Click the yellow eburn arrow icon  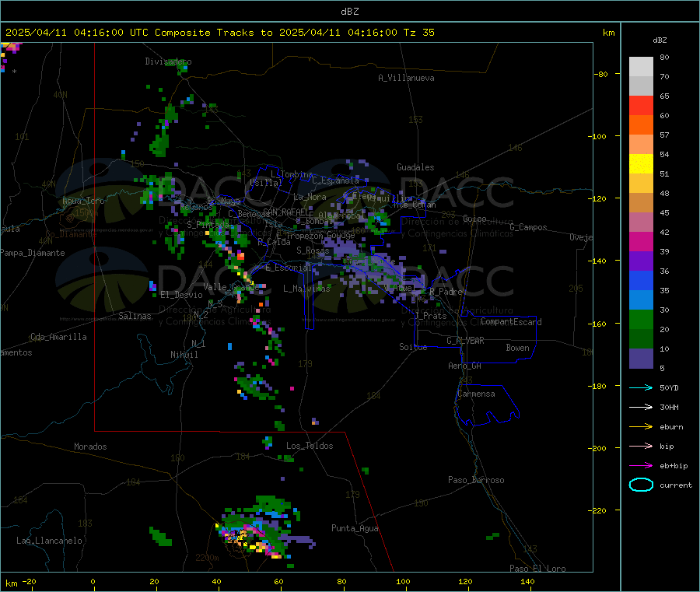[x=641, y=426]
